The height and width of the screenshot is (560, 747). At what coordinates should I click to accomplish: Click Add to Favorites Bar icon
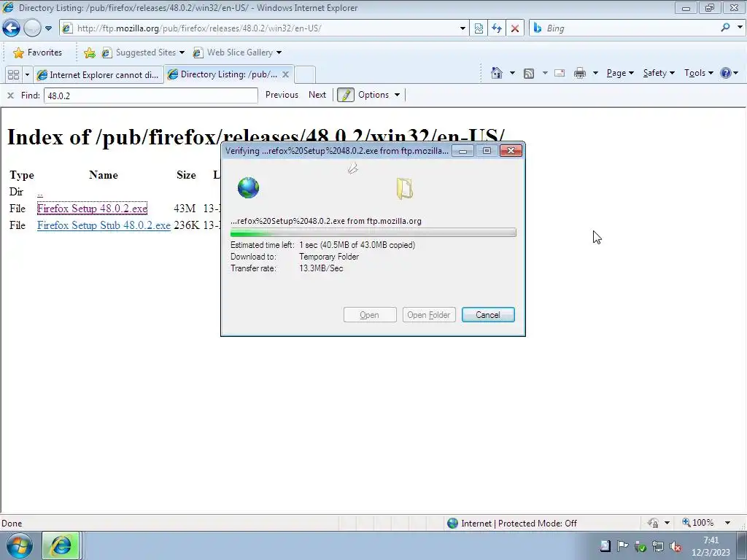pos(89,52)
